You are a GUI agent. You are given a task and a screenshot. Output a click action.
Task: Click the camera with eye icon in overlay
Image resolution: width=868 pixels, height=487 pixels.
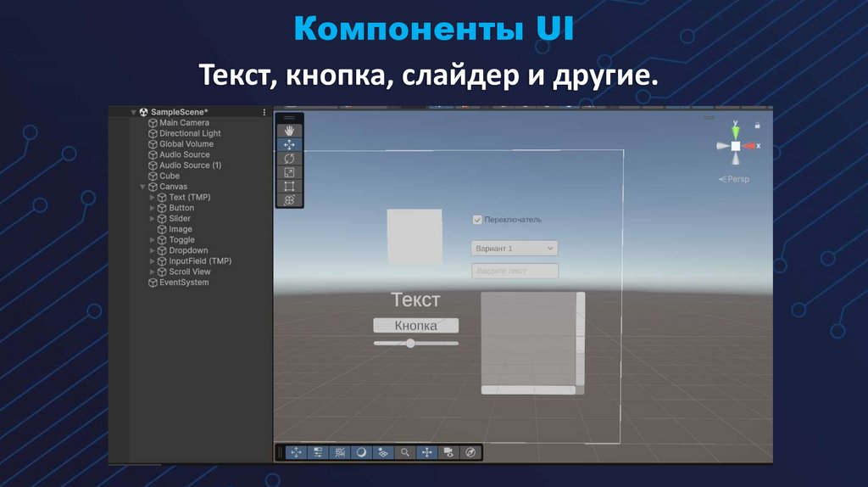pos(448,453)
